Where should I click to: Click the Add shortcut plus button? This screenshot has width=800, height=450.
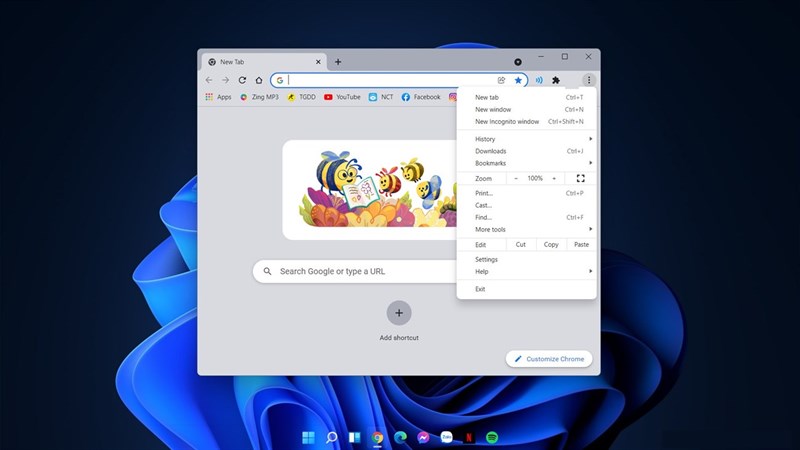399,313
